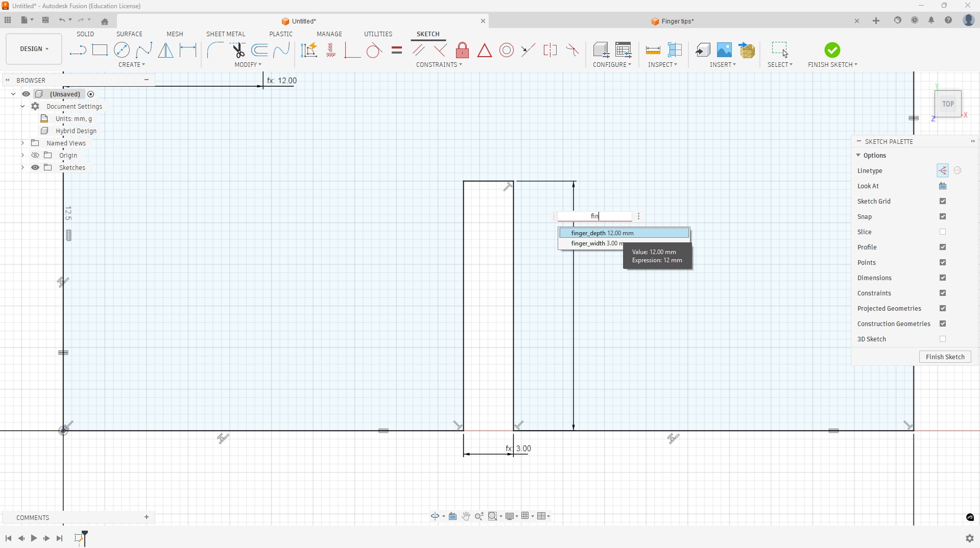Image resolution: width=980 pixels, height=548 pixels.
Task: Toggle the Profile checkbox
Action: pos(943,247)
